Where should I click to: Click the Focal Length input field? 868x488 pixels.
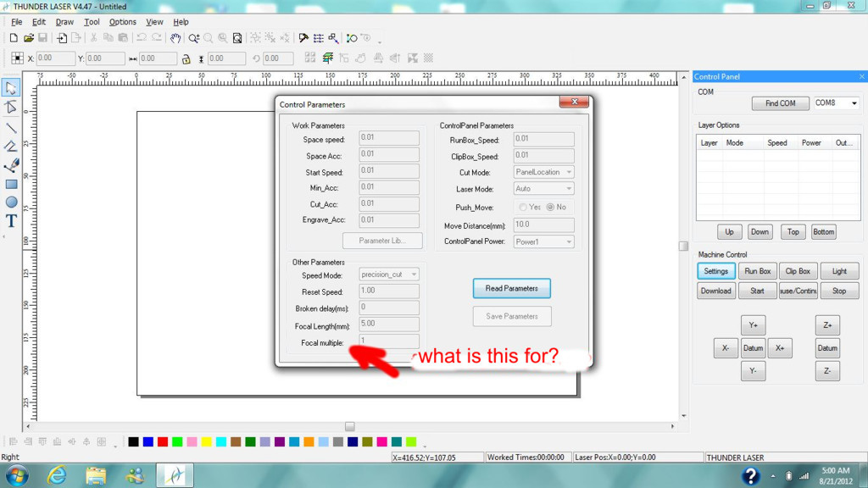[x=389, y=324]
